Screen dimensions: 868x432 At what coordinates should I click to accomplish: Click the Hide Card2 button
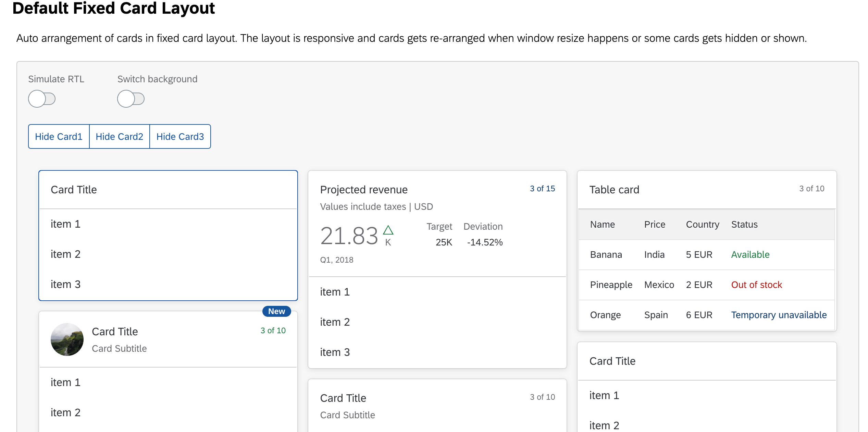coord(120,136)
